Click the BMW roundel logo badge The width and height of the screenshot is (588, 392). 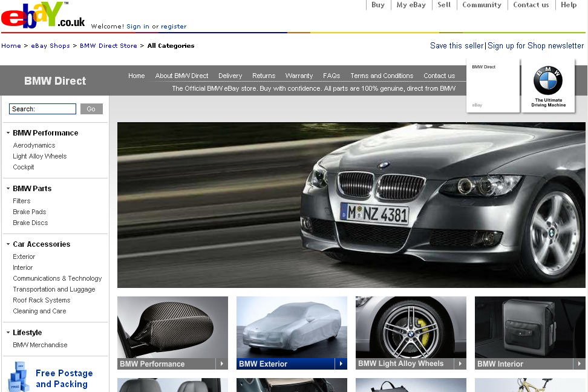point(547,81)
